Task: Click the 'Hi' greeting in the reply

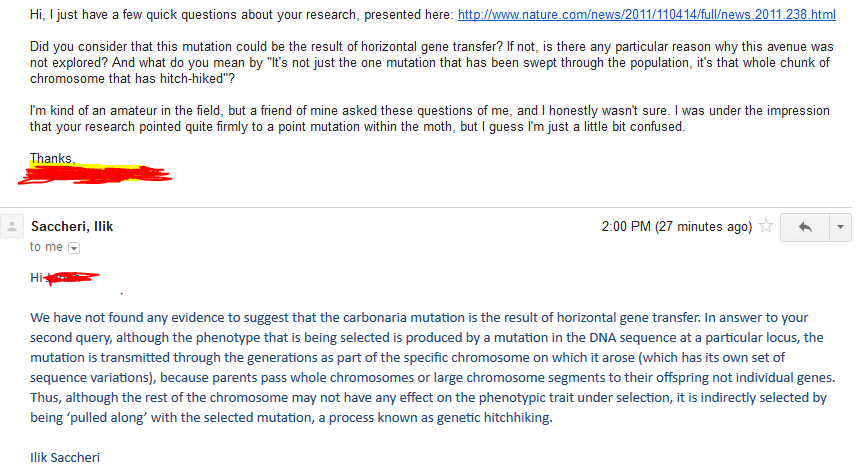Action: pyautogui.click(x=37, y=278)
